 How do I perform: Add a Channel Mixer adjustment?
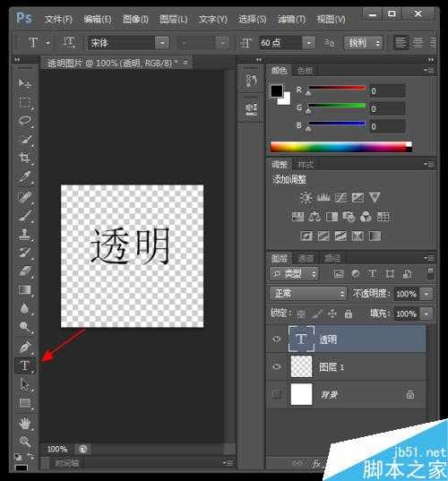(366, 217)
